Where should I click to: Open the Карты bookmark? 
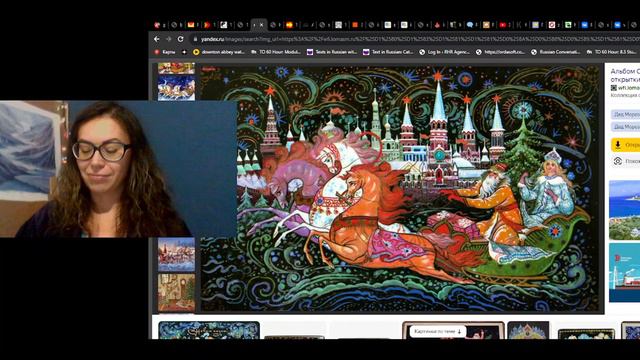(x=165, y=52)
